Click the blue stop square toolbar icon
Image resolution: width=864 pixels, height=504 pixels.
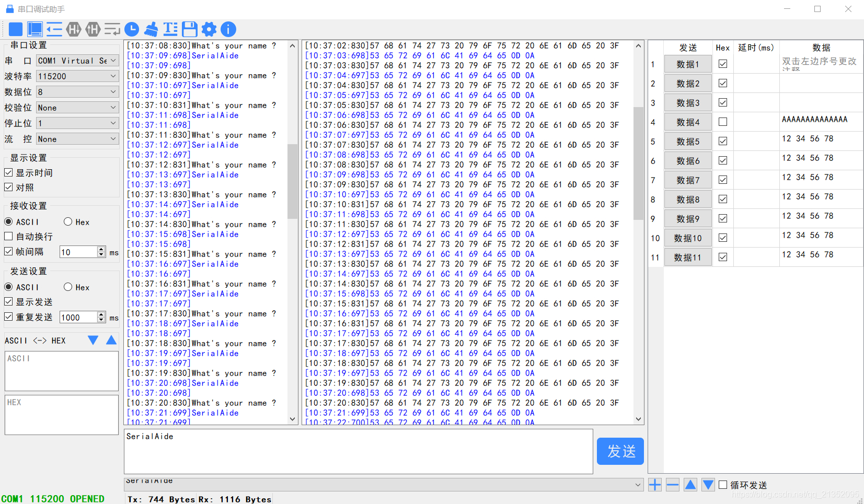16,29
